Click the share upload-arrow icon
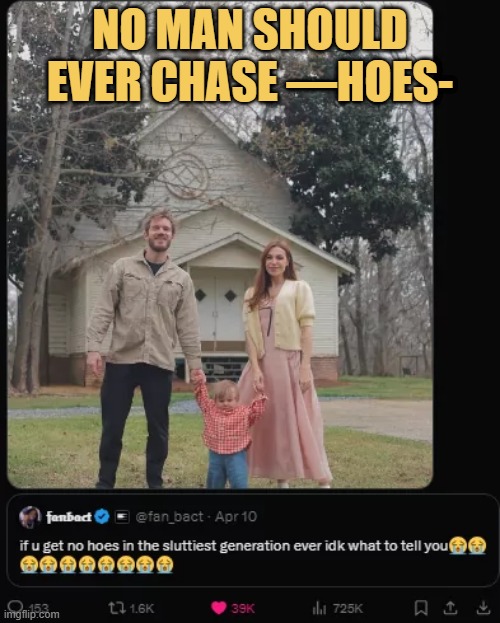Screen dimensions: 500x623 (450, 608)
